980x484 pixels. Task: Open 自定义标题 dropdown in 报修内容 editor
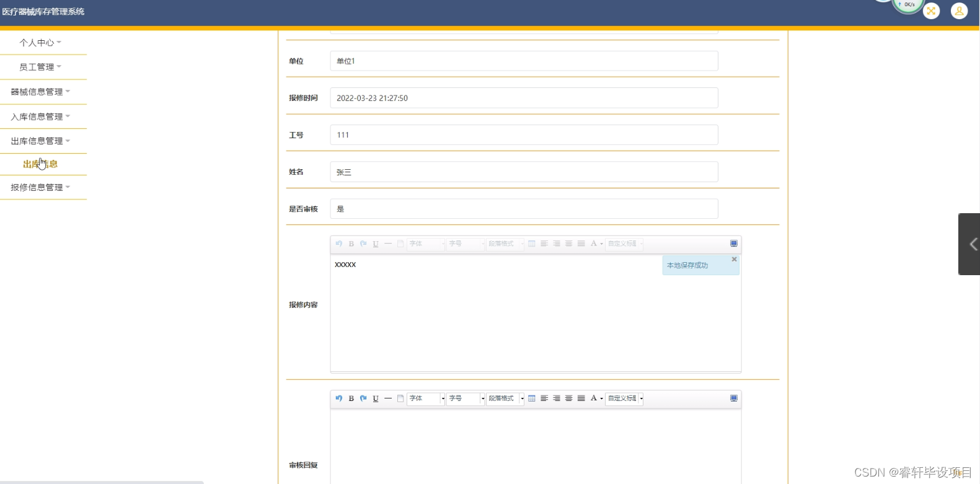point(625,244)
